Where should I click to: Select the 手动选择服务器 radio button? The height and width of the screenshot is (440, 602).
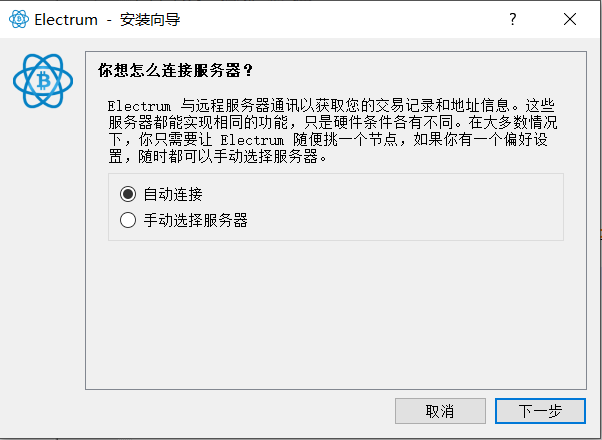point(128,220)
